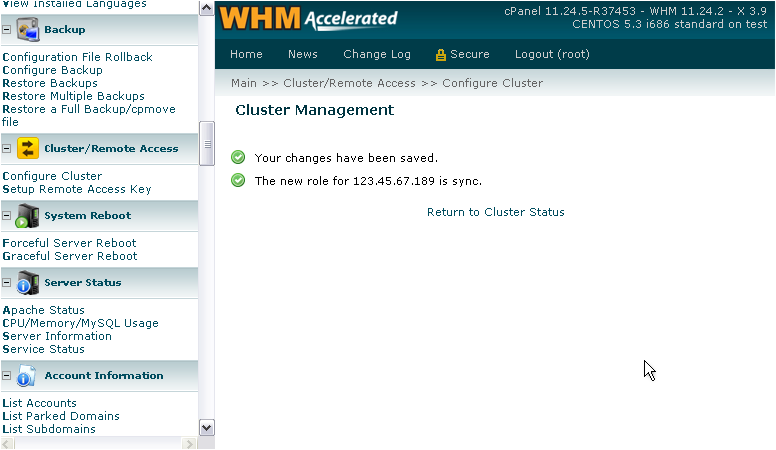Select Graceful Server Reboot
Viewport: 776px width, 450px height.
[x=70, y=256]
